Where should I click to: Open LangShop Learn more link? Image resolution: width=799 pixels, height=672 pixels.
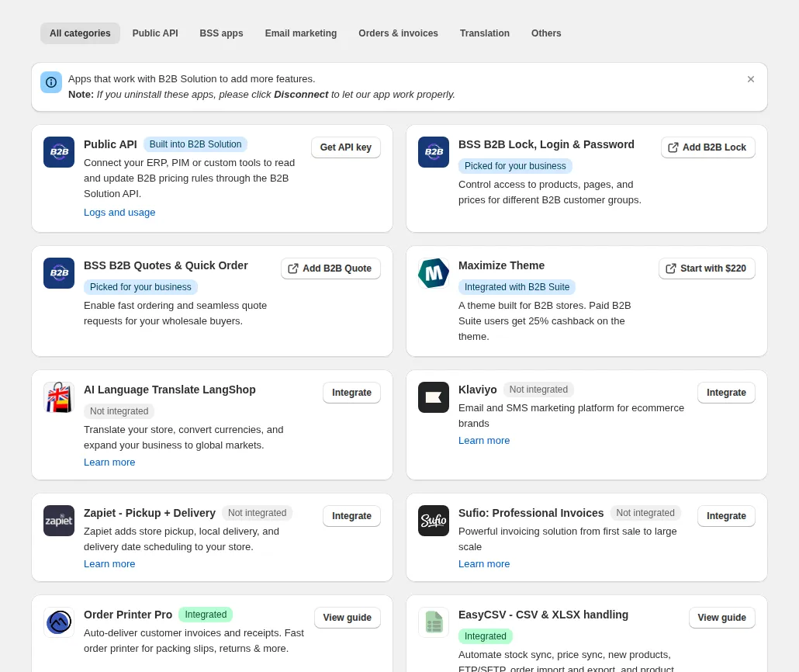(109, 462)
